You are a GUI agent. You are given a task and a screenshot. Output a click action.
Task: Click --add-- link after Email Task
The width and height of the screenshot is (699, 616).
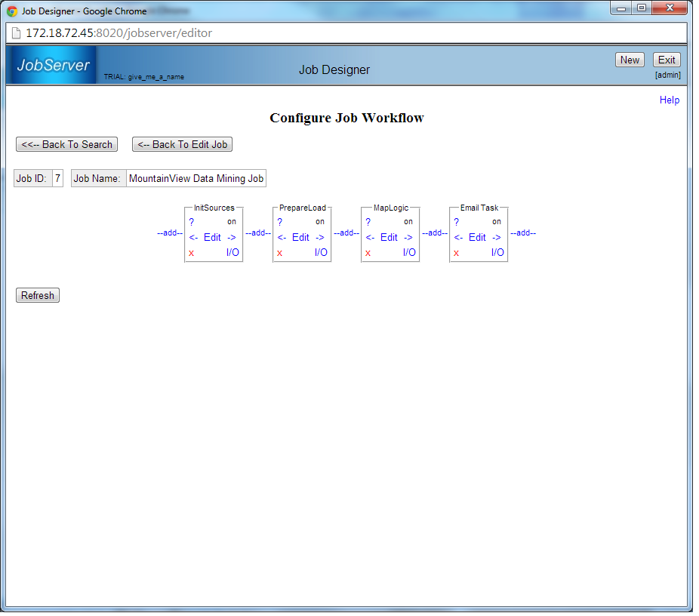coord(523,233)
